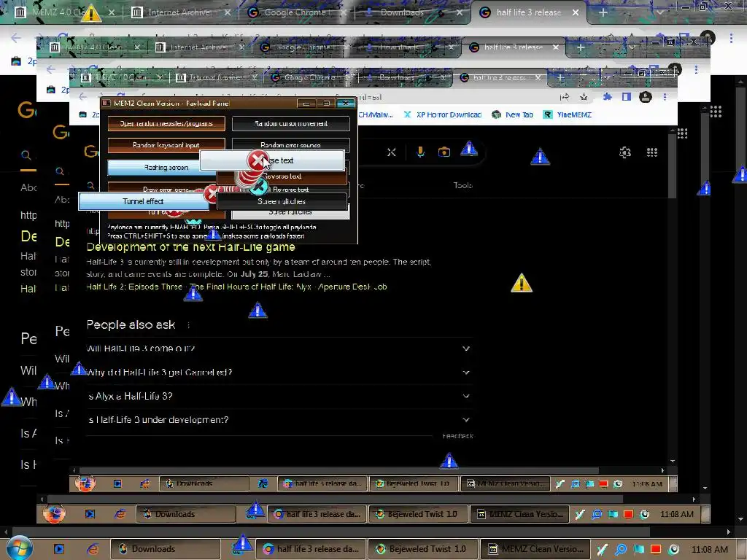Open Google quick settings gear icon
The image size is (747, 560).
click(625, 152)
